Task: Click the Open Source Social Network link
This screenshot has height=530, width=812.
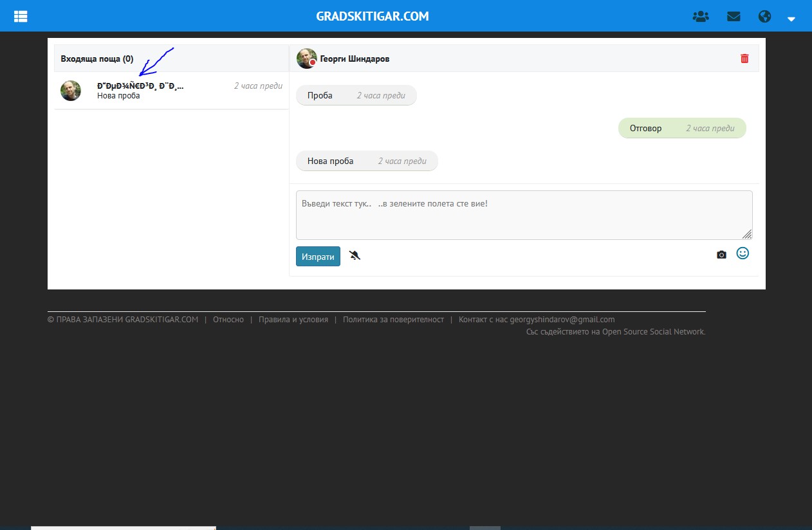Action: click(x=653, y=332)
